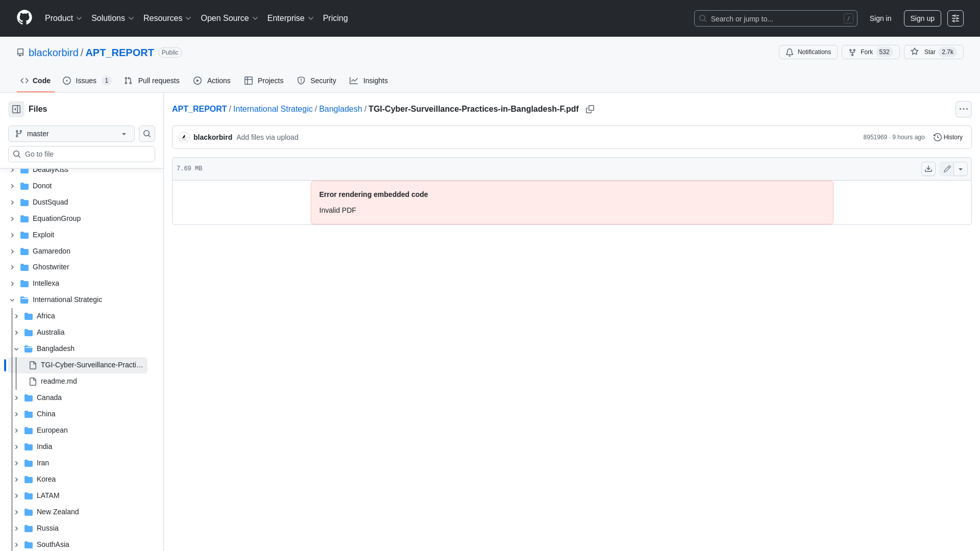This screenshot has height=551, width=980.
Task: Focus the Search or jump to field
Action: pos(775,18)
